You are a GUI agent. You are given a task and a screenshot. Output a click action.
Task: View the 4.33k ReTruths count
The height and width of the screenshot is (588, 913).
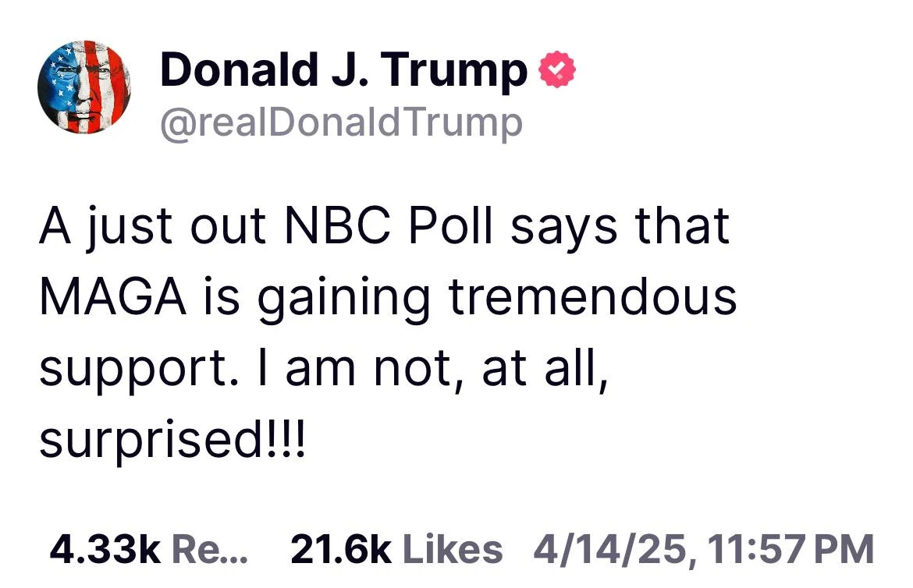pyautogui.click(x=105, y=549)
